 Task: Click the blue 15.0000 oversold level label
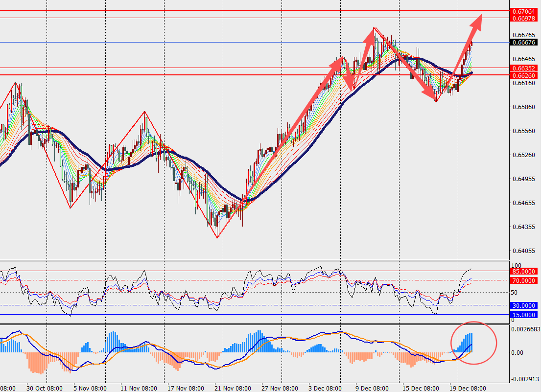[525, 315]
